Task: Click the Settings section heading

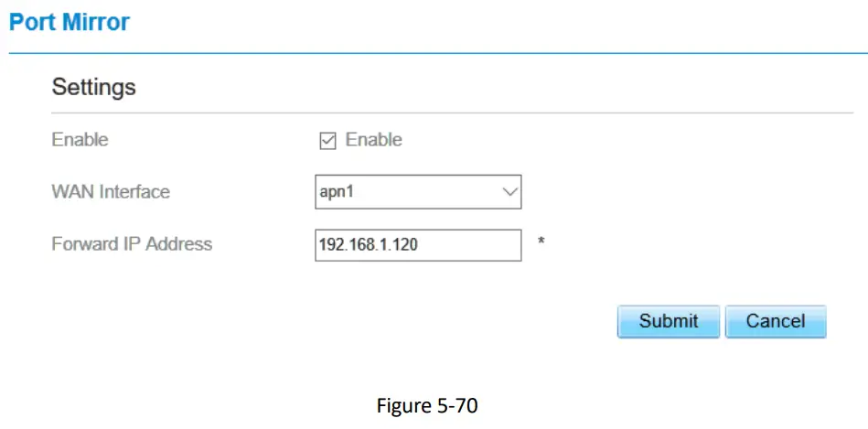Action: pos(93,88)
